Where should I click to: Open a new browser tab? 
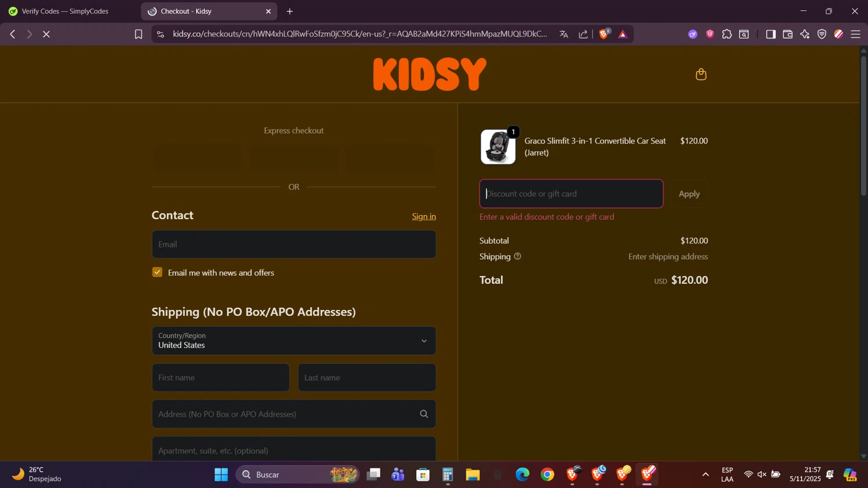(290, 11)
